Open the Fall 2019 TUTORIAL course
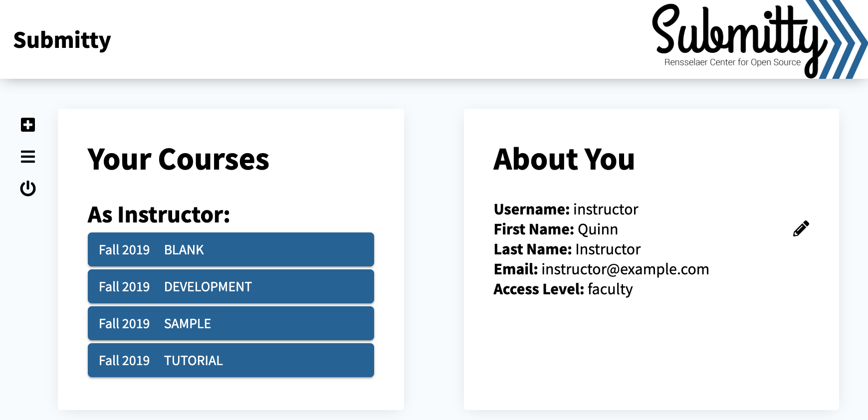 click(x=231, y=360)
